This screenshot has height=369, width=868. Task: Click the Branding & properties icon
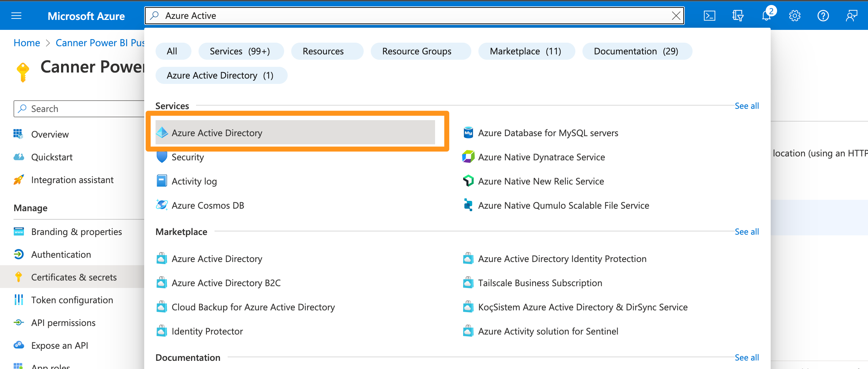click(19, 231)
